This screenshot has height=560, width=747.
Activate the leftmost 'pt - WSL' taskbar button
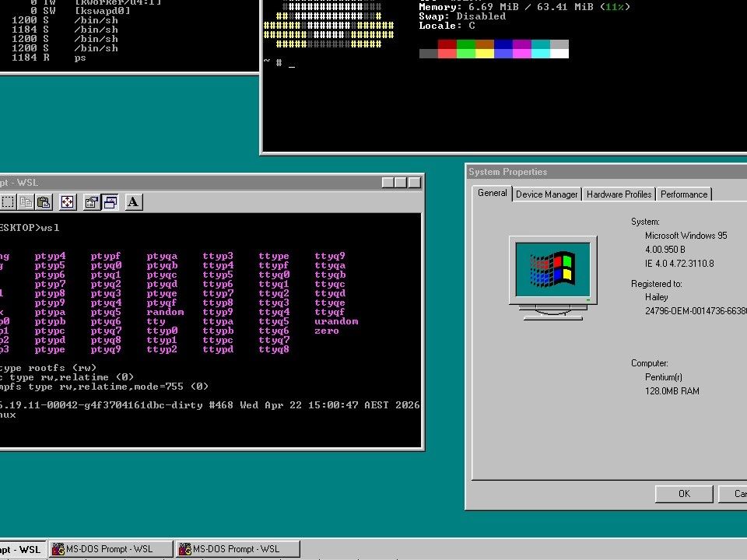click(22, 550)
